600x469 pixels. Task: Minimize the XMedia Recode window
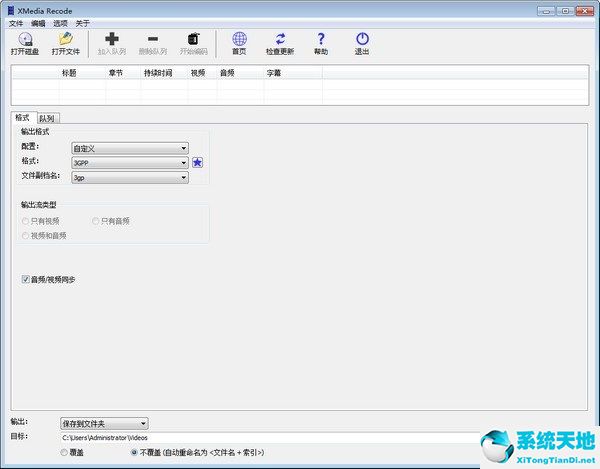coord(546,11)
